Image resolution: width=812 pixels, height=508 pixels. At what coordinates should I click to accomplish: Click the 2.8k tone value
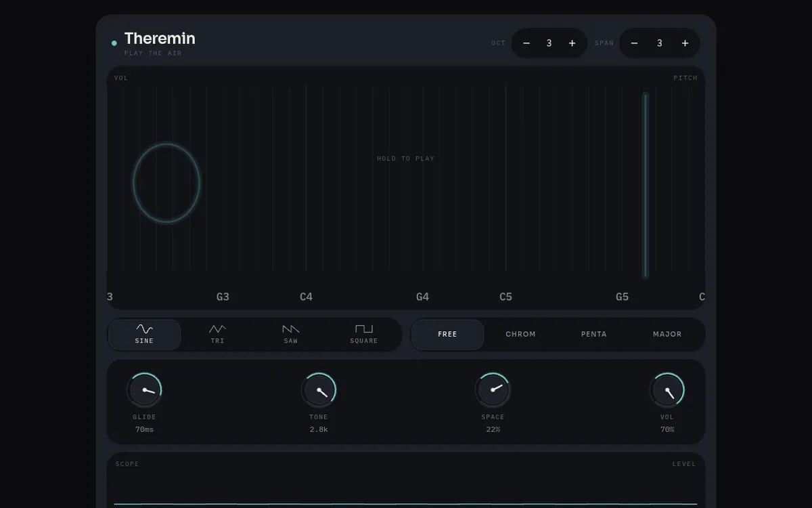tap(319, 429)
